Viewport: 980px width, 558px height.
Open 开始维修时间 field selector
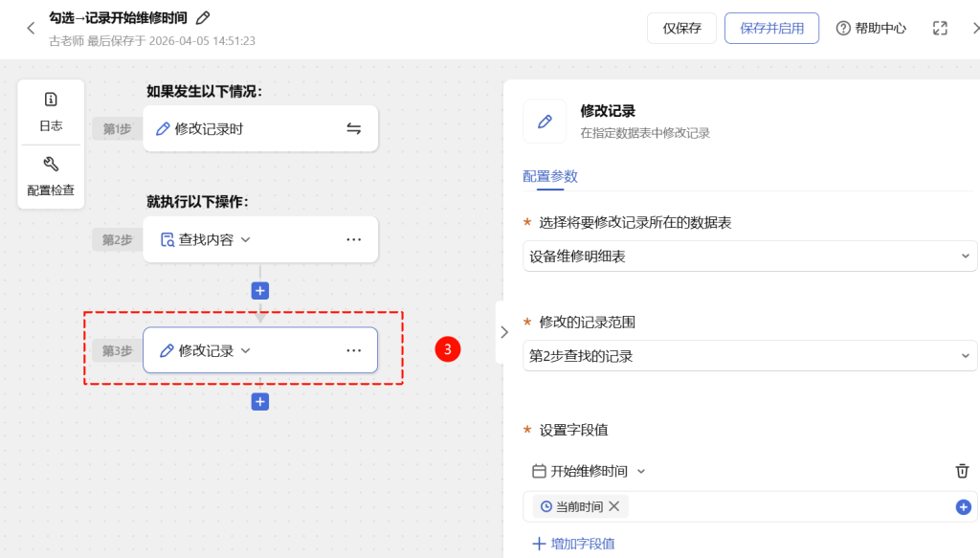tap(589, 471)
